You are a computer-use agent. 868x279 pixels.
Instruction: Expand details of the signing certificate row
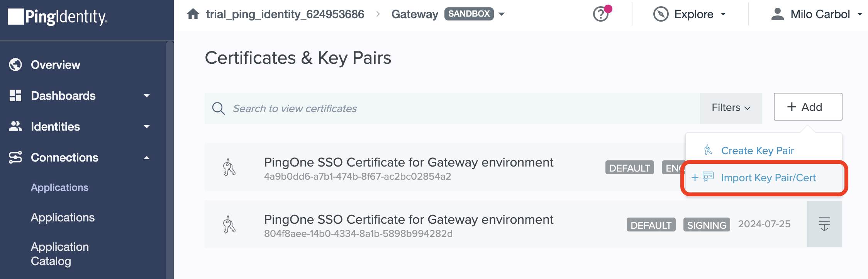pos(824,224)
